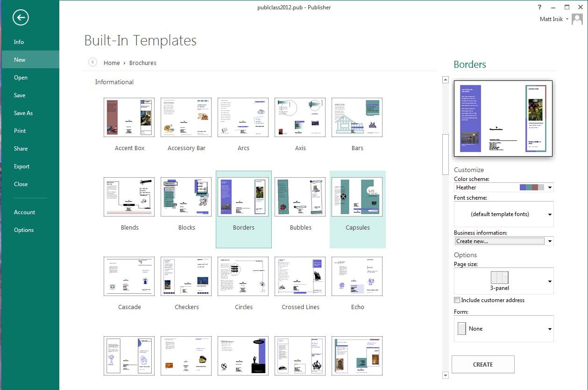Navigate to Home in the breadcrumb

click(112, 63)
